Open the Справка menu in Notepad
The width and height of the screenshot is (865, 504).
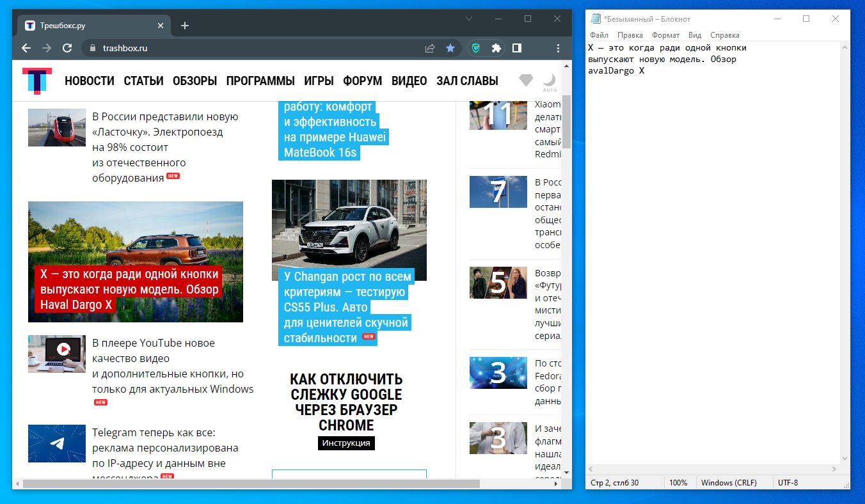tap(724, 35)
